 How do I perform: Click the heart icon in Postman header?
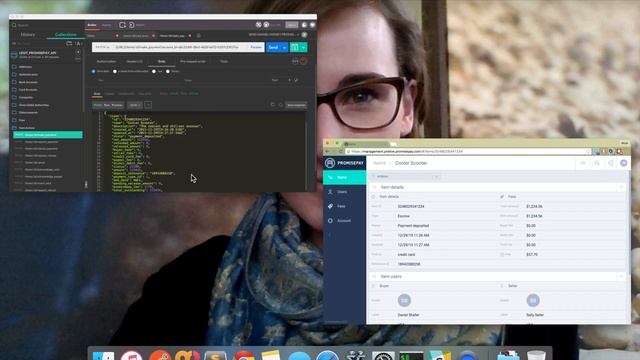(x=312, y=25)
